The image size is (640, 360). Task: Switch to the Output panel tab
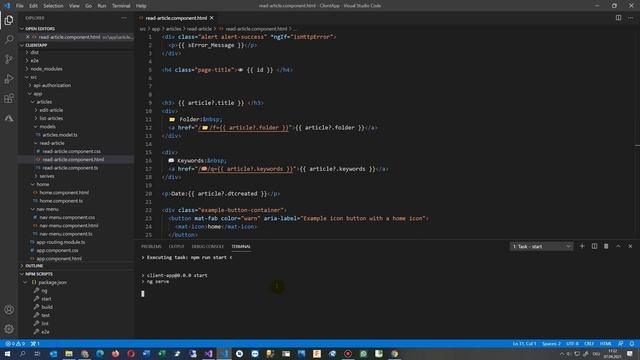[176, 247]
